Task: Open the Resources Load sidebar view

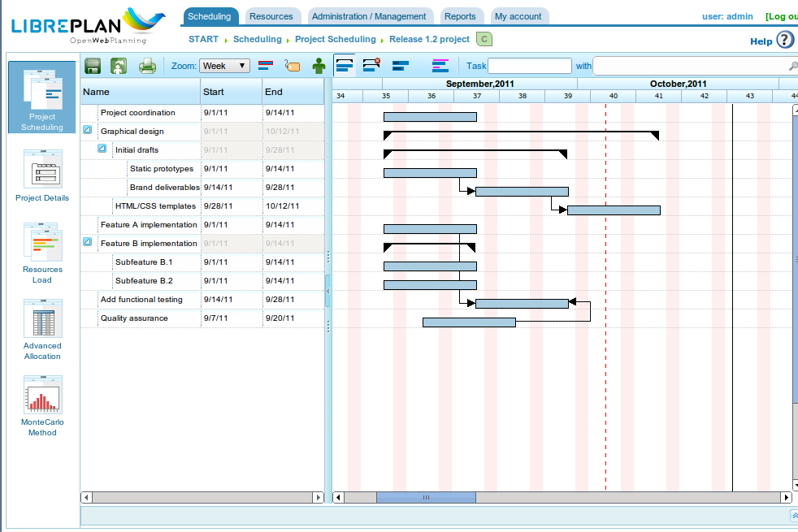Action: point(42,253)
